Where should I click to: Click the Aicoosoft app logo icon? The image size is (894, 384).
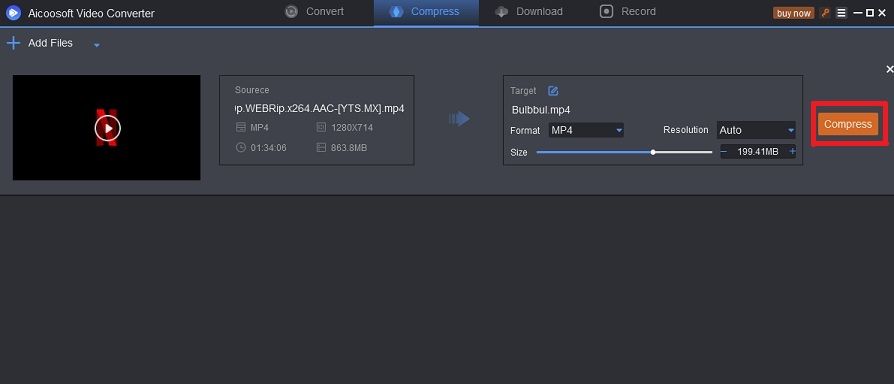coord(13,13)
